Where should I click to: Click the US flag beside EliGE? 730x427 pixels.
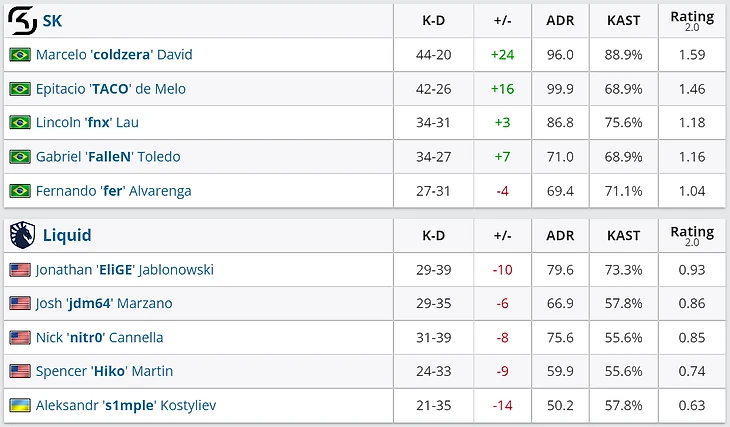point(20,270)
